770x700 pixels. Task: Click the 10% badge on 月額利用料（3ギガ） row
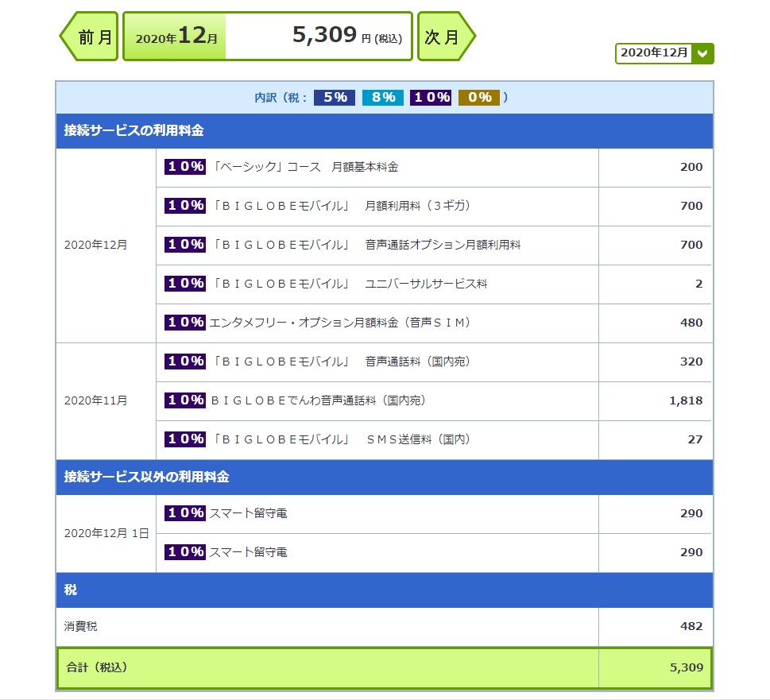185,205
